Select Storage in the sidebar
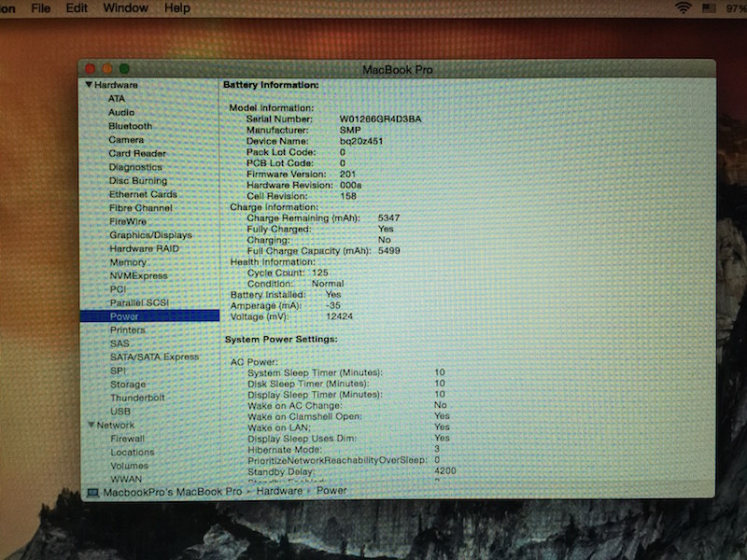 pos(128,385)
